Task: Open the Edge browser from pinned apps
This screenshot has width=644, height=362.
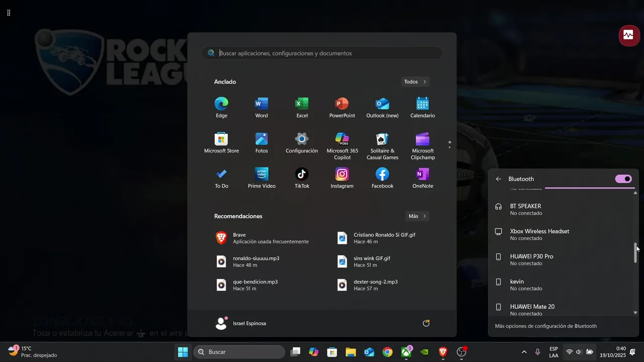Action: [221, 108]
